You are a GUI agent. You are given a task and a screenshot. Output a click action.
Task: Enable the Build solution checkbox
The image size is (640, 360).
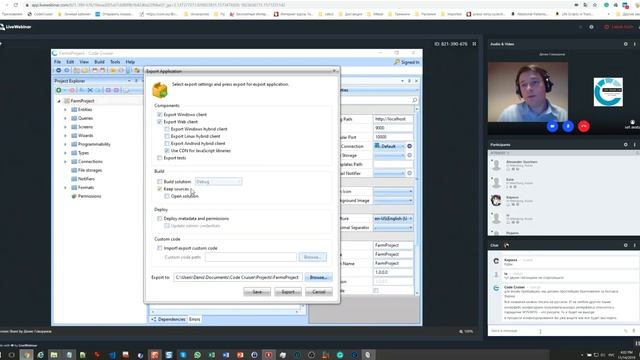(x=160, y=182)
